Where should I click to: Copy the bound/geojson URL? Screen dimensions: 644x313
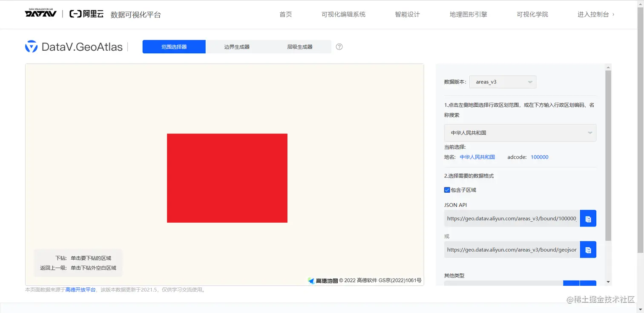click(588, 249)
